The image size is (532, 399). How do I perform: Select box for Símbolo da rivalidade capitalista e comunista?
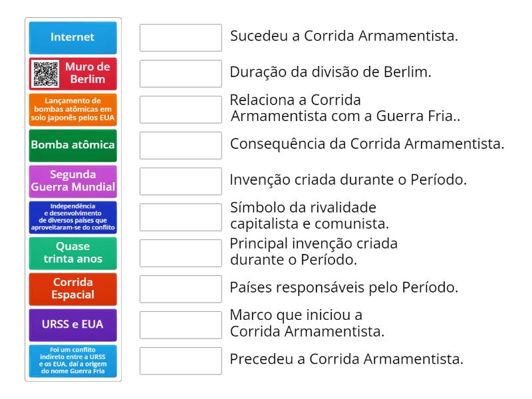181,217
